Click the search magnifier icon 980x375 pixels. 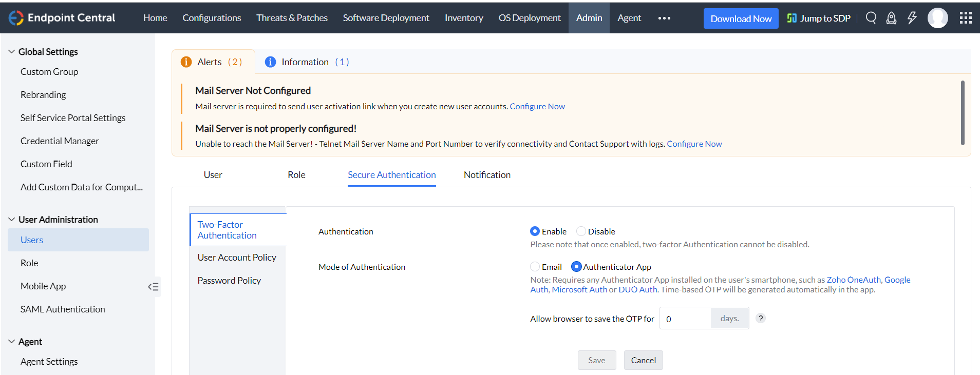[871, 18]
